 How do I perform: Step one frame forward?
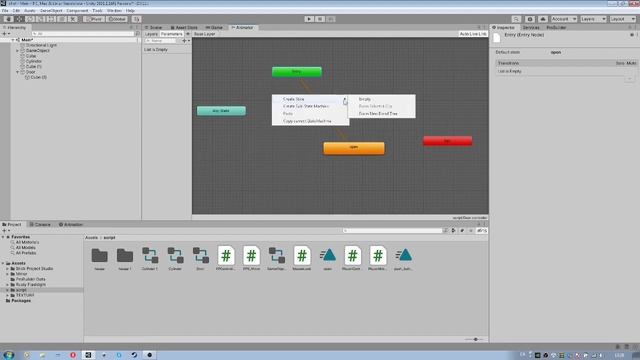[x=331, y=19]
